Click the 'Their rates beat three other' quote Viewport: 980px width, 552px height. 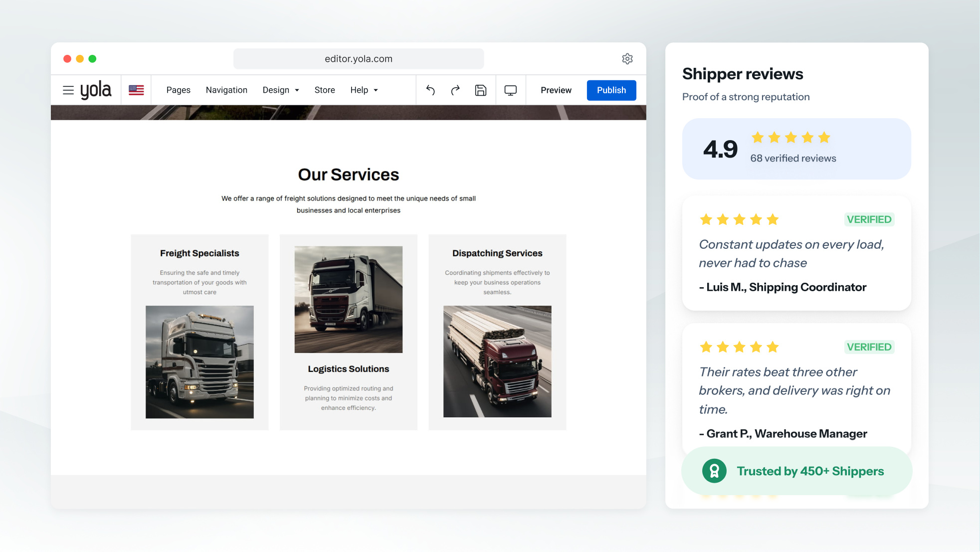794,390
